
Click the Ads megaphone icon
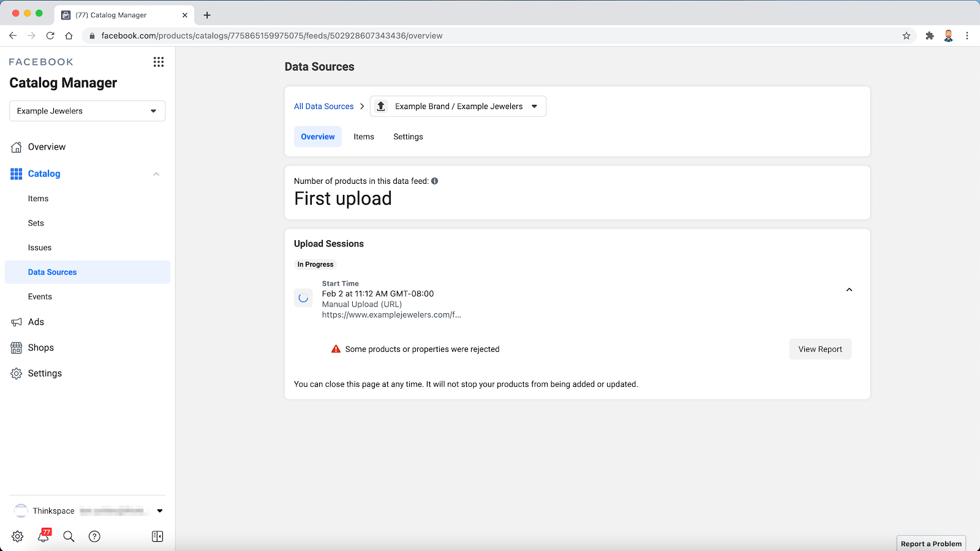point(17,322)
